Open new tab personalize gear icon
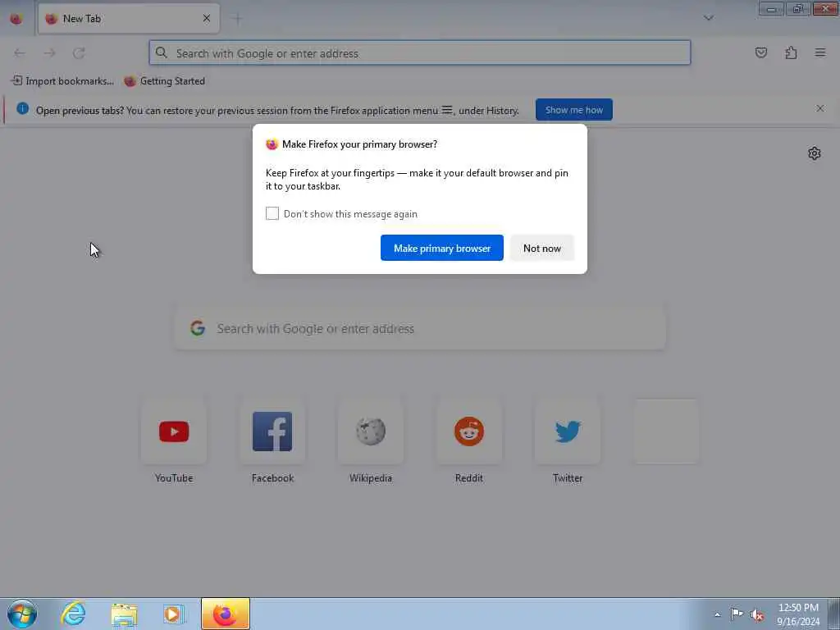This screenshot has width=840, height=630. click(x=815, y=153)
